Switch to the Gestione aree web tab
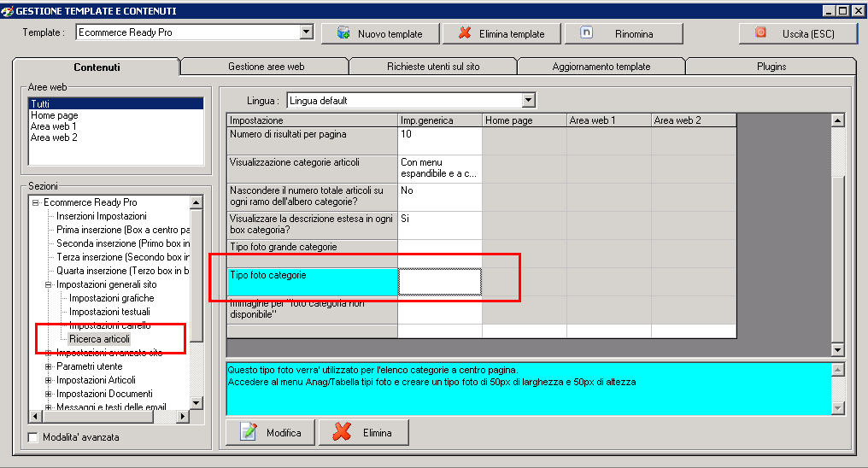Image resolution: width=868 pixels, height=468 pixels. [x=266, y=67]
